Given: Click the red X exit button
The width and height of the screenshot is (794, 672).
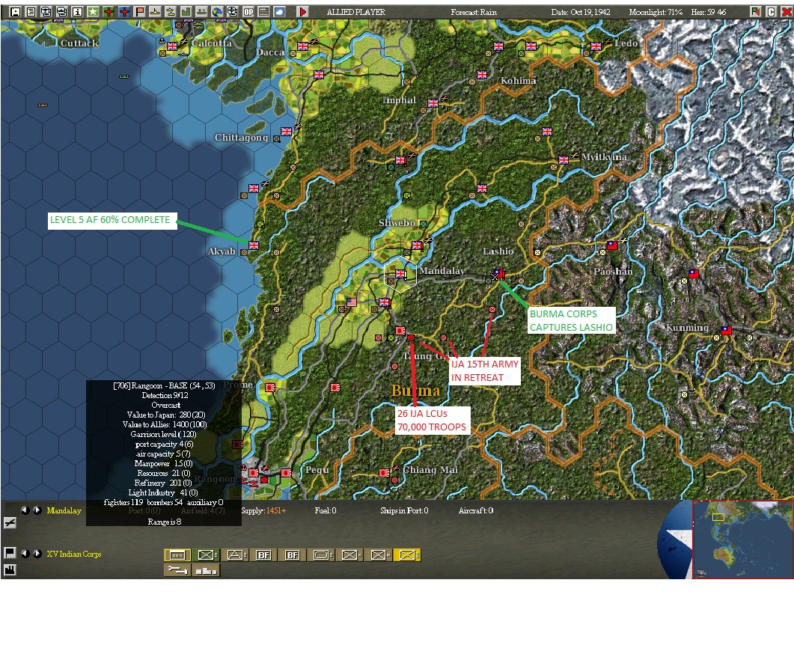Looking at the screenshot, I should [x=787, y=12].
